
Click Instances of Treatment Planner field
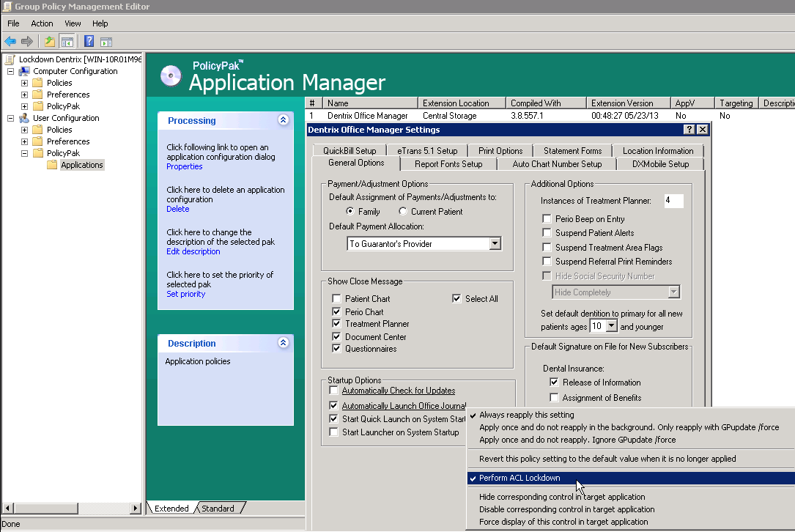click(x=673, y=201)
